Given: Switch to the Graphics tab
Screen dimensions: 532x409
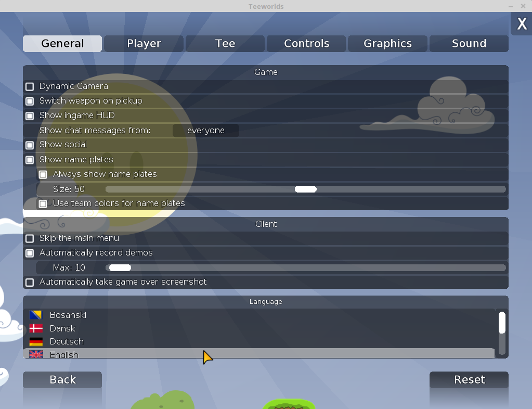Looking at the screenshot, I should point(387,44).
